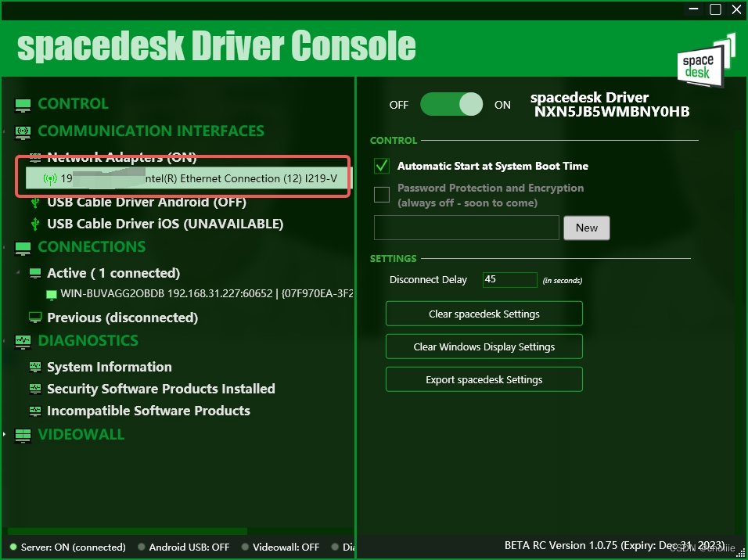Click the left panel horizontal scrollbar
Viewport: 748px width, 560px height.
[x=128, y=531]
